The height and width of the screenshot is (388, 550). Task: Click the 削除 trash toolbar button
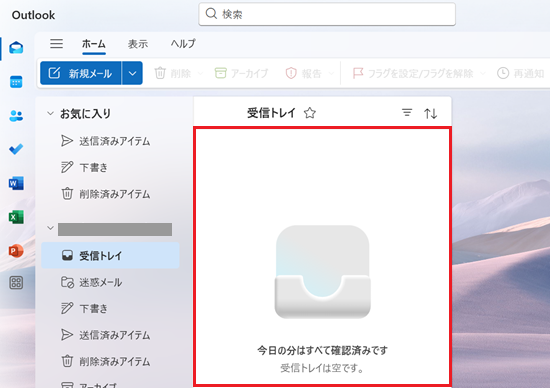pyautogui.click(x=173, y=73)
